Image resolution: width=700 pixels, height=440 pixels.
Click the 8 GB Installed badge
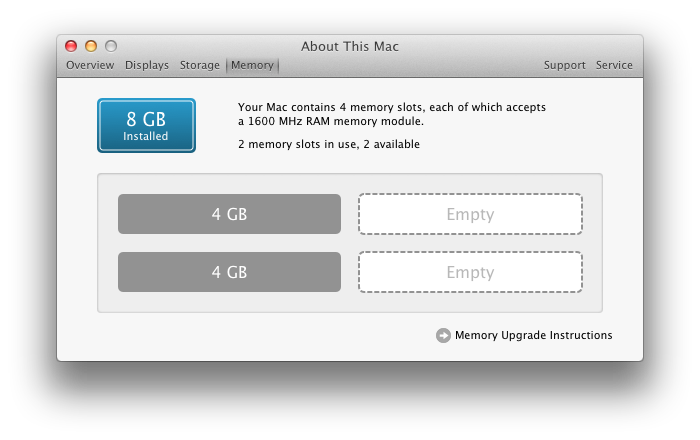pos(146,125)
